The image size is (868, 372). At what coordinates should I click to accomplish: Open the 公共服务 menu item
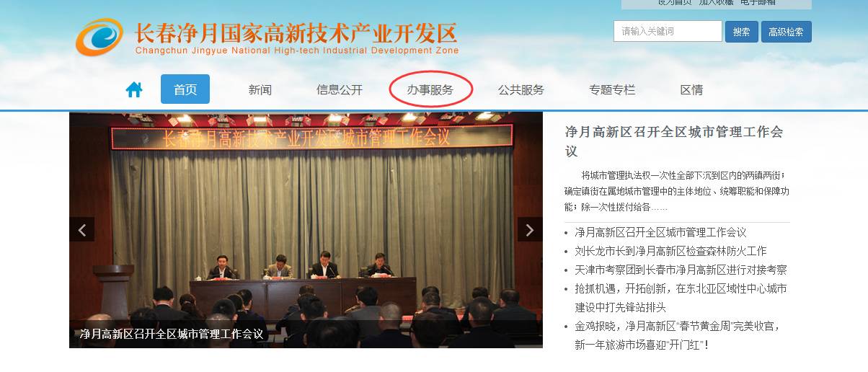(x=521, y=90)
